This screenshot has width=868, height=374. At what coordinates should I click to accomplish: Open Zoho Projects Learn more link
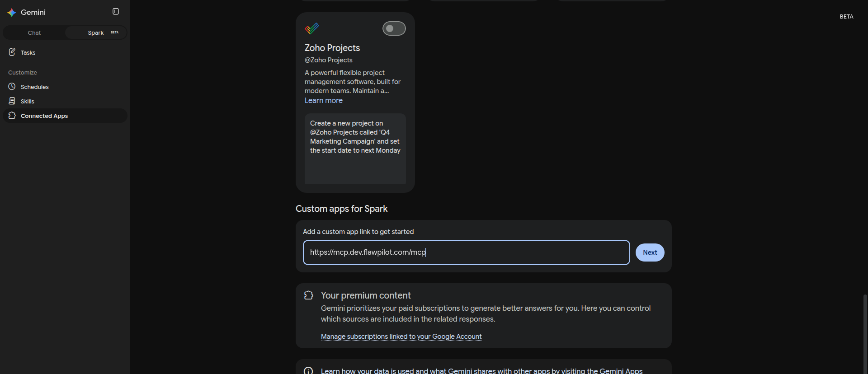[324, 100]
